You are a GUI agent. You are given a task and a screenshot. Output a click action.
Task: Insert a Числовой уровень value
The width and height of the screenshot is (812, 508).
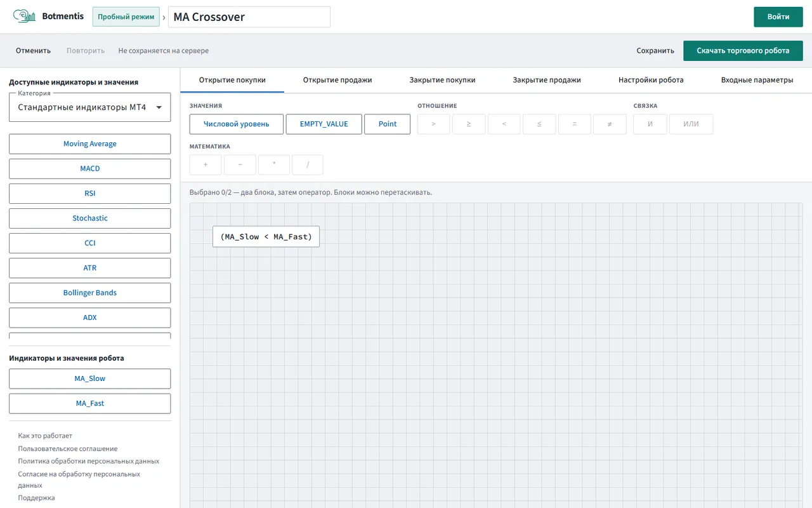[x=237, y=124]
